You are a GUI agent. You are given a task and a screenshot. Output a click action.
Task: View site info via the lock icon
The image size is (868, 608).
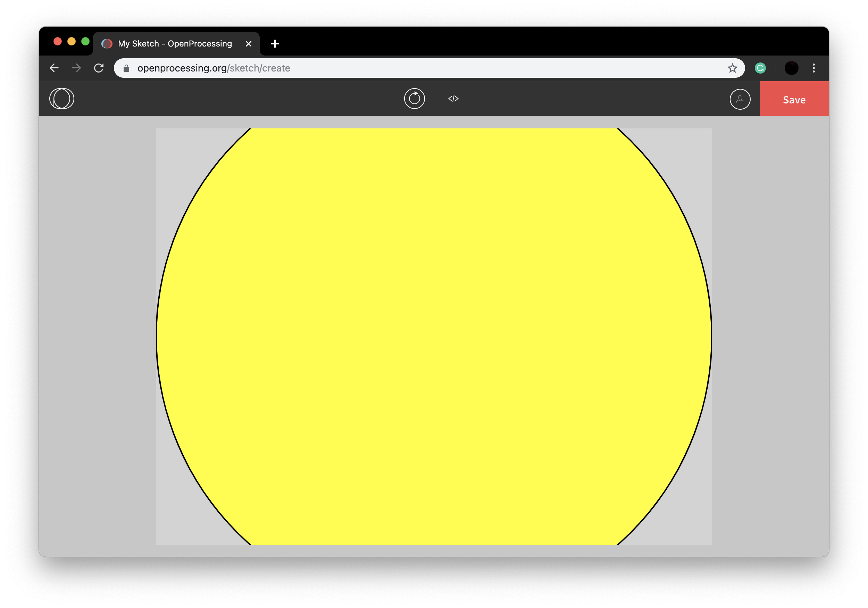tap(126, 68)
